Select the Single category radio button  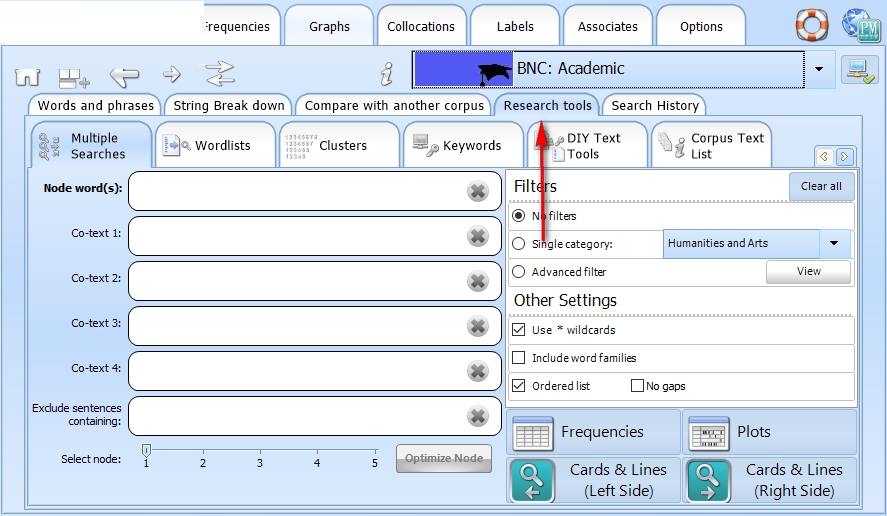click(518, 244)
